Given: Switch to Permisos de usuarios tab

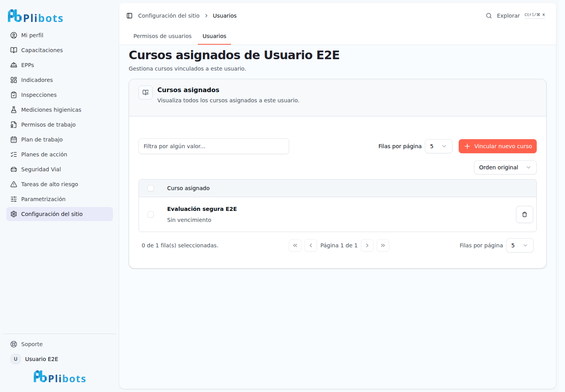Looking at the screenshot, I should (162, 36).
